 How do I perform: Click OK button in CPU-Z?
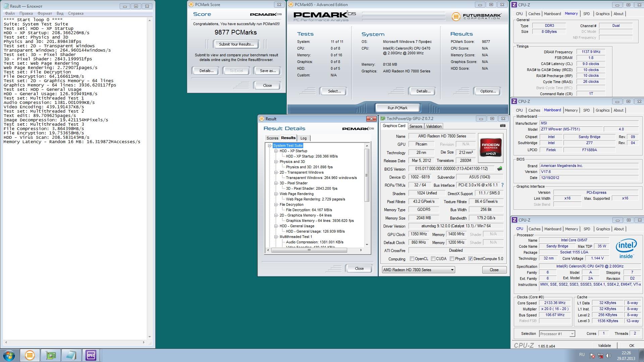pyautogui.click(x=631, y=346)
